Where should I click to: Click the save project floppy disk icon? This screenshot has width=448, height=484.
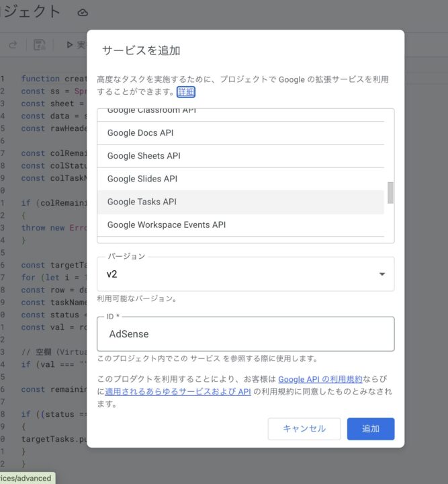pyautogui.click(x=39, y=45)
